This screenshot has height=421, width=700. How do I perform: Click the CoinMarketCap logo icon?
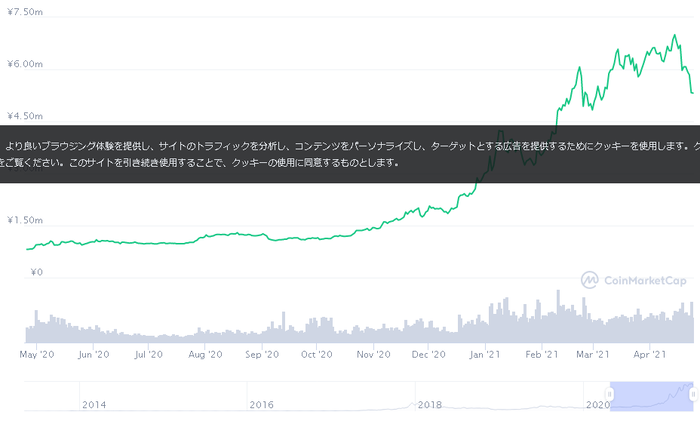pyautogui.click(x=589, y=280)
